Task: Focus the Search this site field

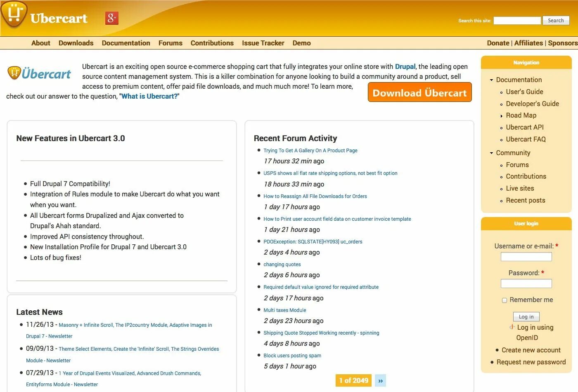Action: pyautogui.click(x=517, y=21)
